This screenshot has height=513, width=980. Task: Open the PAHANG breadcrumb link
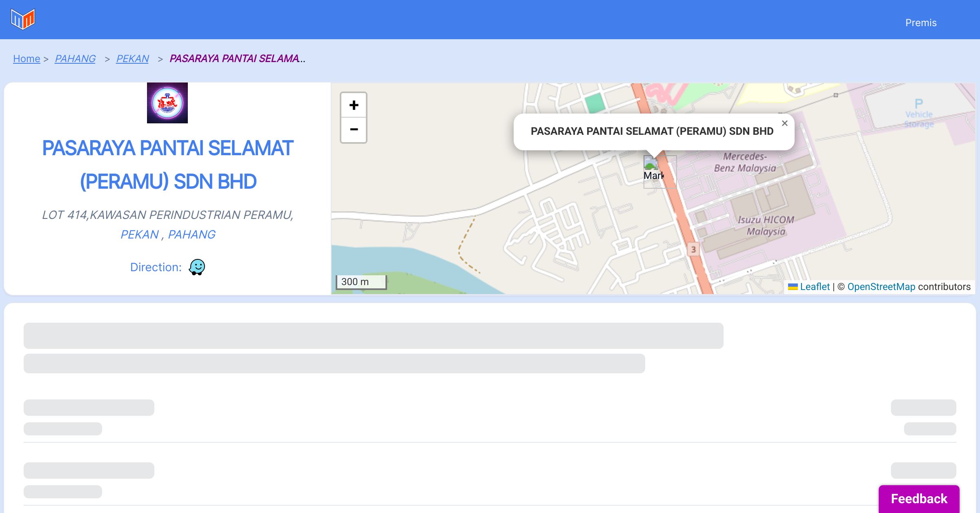75,59
